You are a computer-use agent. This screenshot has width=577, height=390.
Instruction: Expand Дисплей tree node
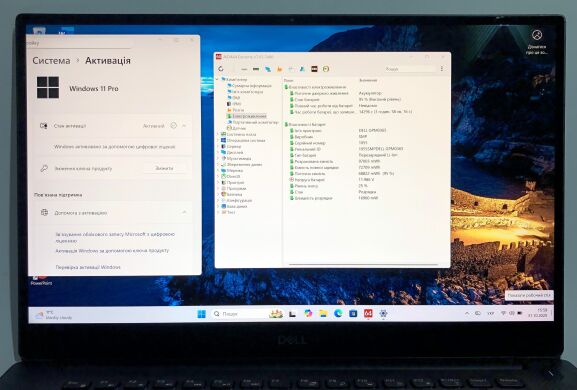coord(217,152)
